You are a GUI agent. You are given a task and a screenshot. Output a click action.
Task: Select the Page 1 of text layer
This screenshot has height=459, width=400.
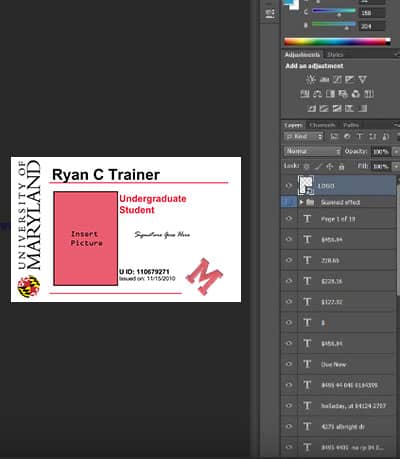339,219
